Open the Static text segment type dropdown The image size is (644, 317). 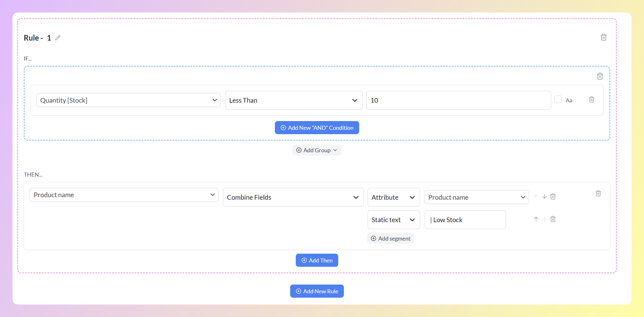[394, 220]
